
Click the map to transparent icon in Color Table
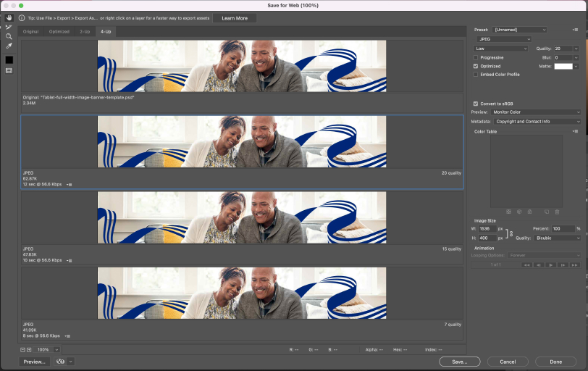(x=508, y=212)
